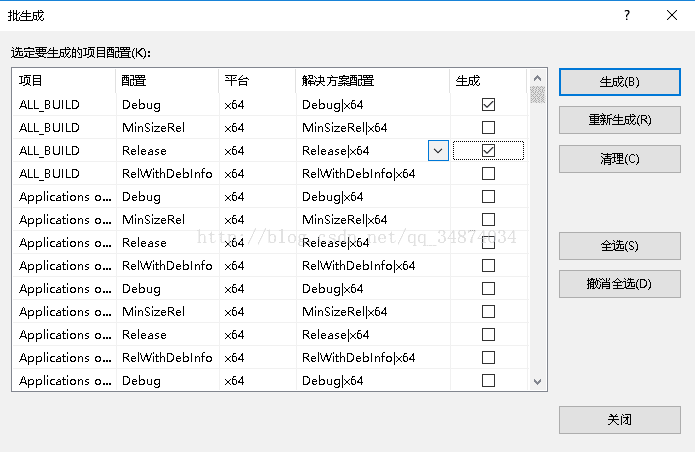Click the 解决方案配置 column header
Image resolution: width=695 pixels, height=452 pixels.
coord(373,81)
